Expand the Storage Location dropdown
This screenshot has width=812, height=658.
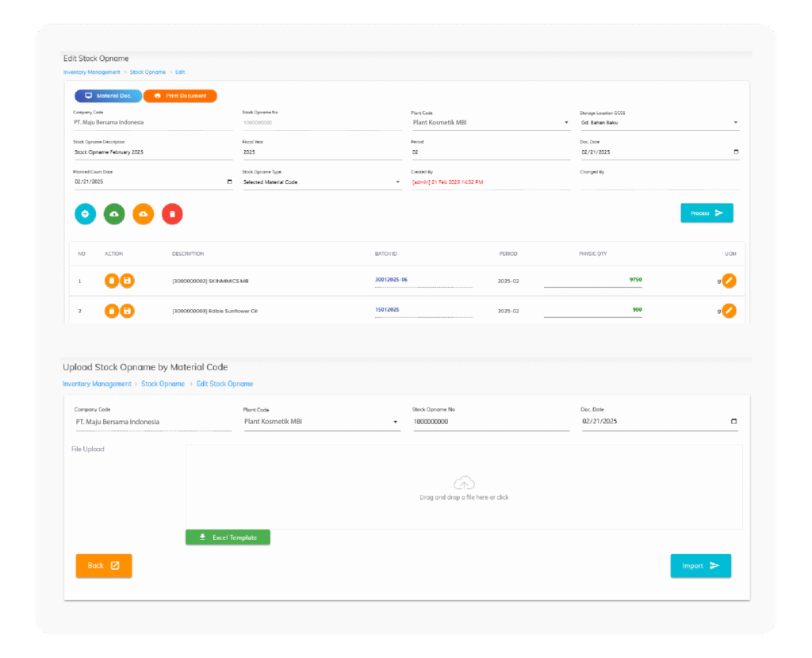[735, 123]
